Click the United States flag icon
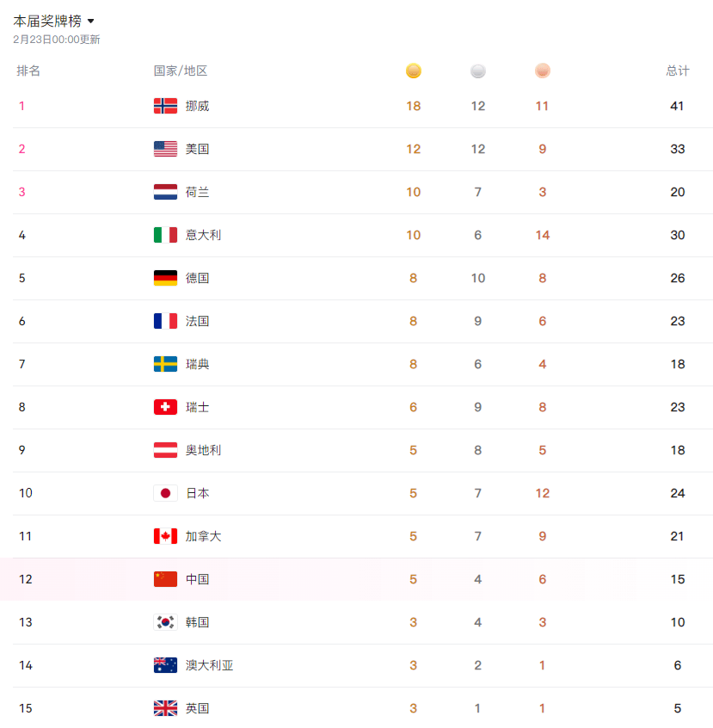This screenshot has width=713, height=728. [165, 149]
